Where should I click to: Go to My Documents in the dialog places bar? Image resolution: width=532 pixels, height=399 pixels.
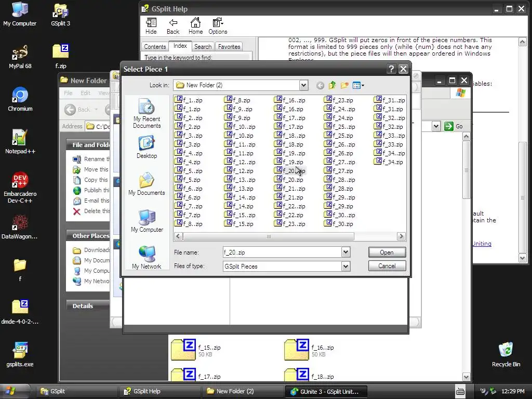[147, 184]
